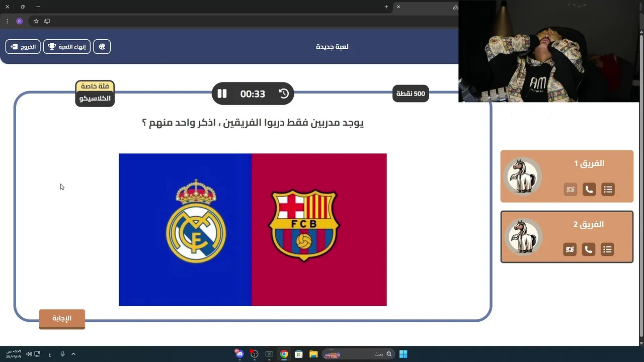Use the swap lifeline for الفريق 1
Image resolution: width=644 pixels, height=362 pixels.
(570, 190)
